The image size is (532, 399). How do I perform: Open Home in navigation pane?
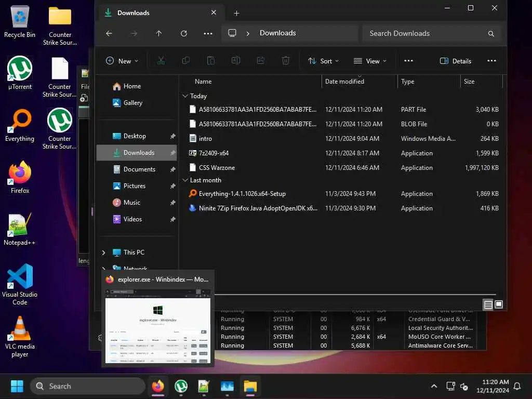[137, 86]
